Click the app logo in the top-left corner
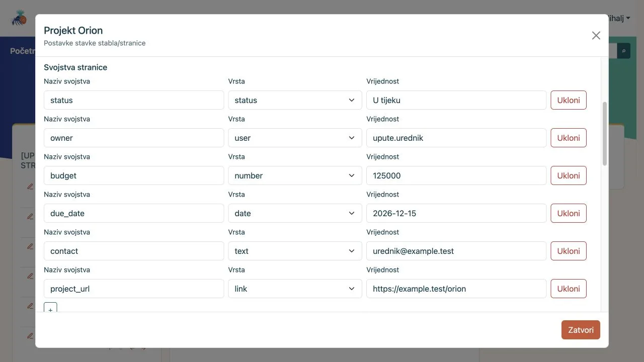The height and width of the screenshot is (362, 644). 19,18
